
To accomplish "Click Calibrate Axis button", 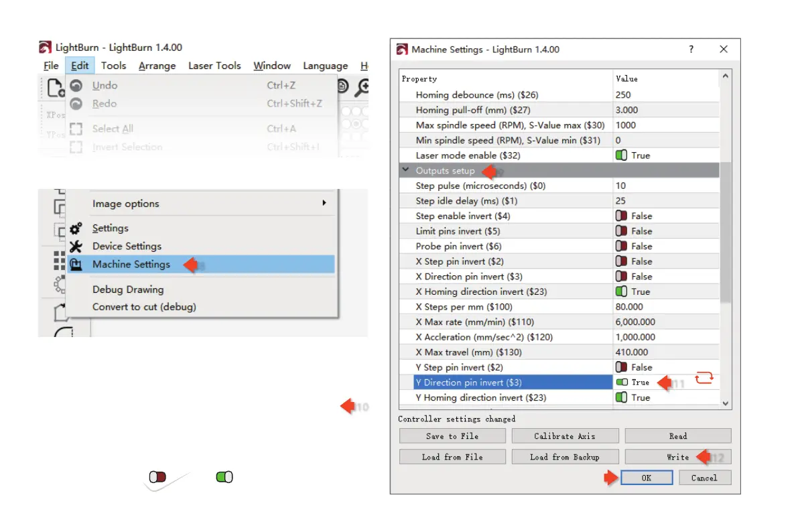I will (565, 436).
